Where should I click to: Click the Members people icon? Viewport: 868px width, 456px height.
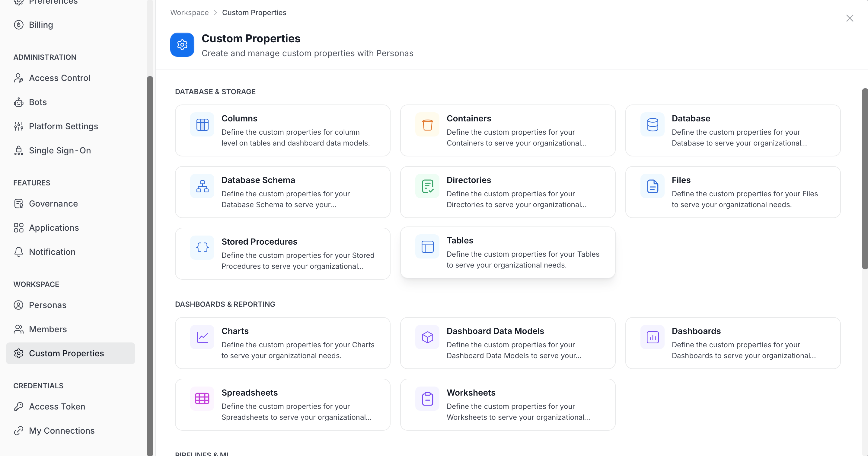18,329
